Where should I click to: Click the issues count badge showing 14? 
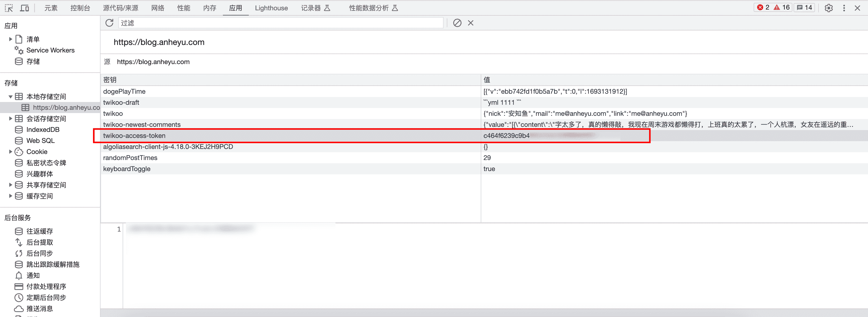pyautogui.click(x=804, y=8)
